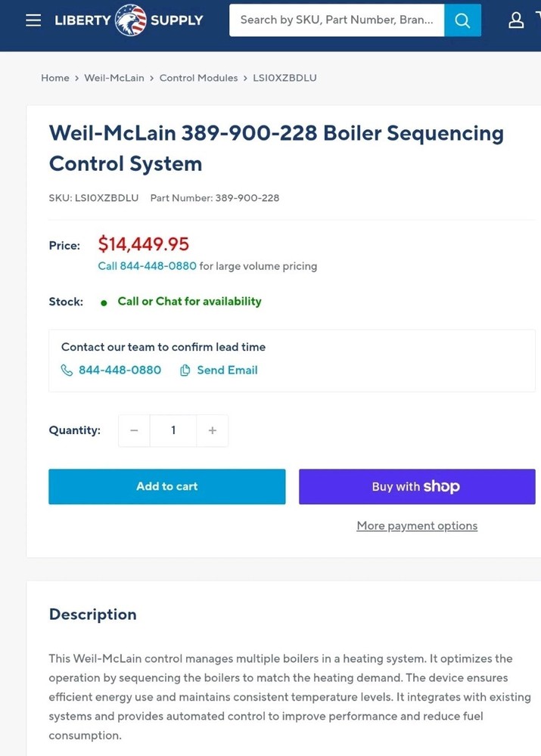Call 844-448-0880 for large volume pricing

coord(146,266)
